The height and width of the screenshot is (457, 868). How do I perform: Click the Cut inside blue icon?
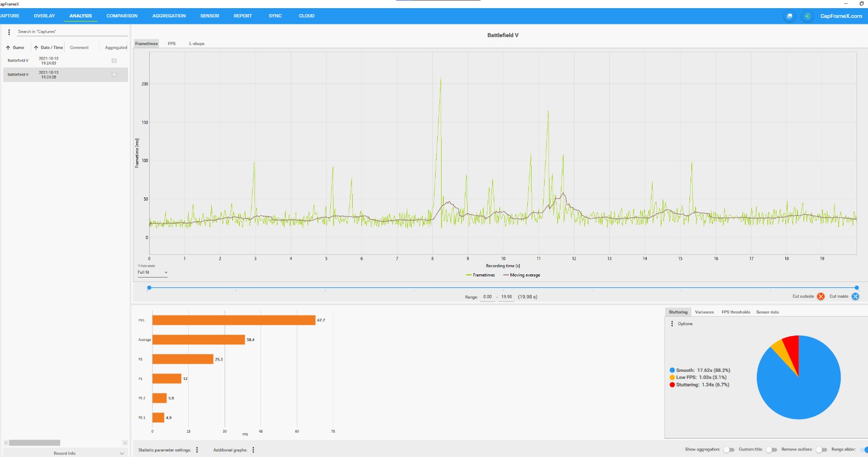coord(856,297)
